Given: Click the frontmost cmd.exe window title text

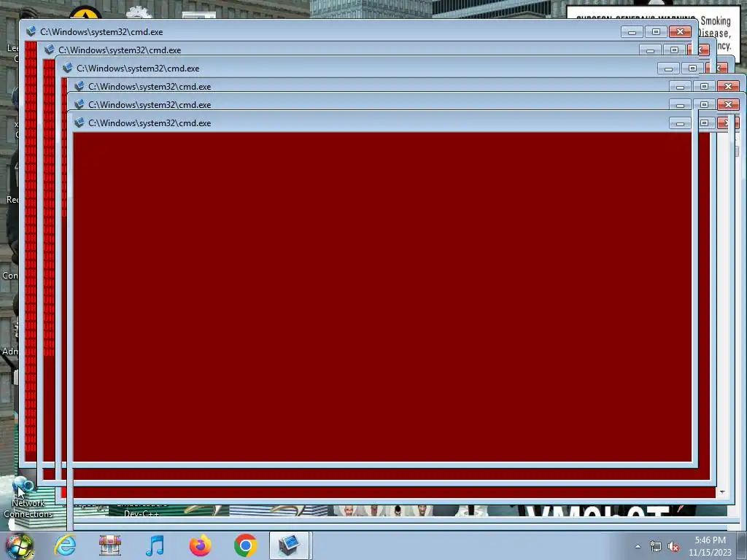Looking at the screenshot, I should pos(150,122).
